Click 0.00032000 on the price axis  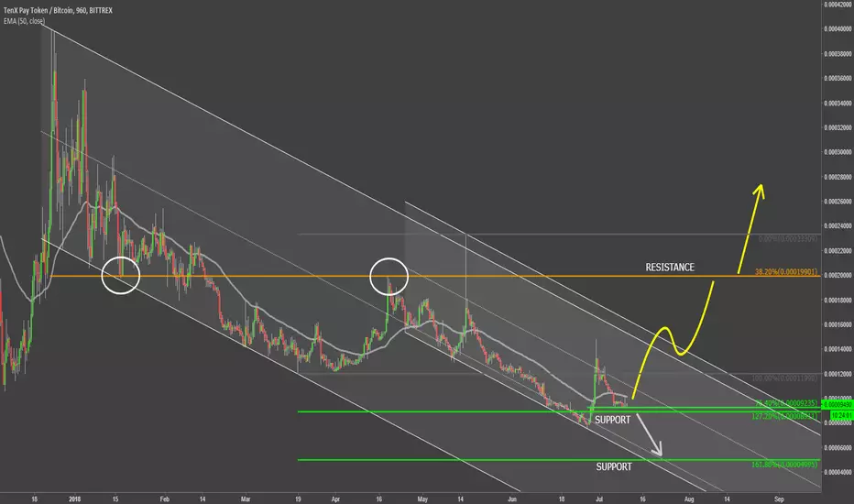[838, 127]
